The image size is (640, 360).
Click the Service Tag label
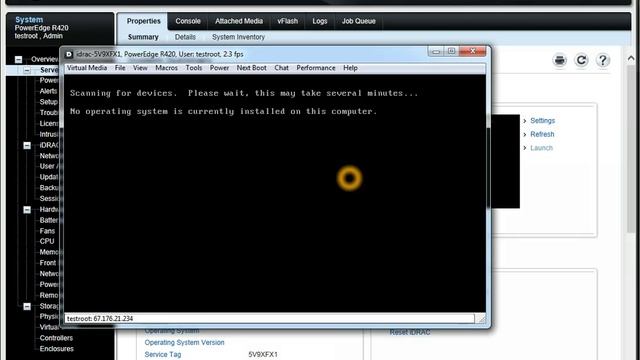click(x=163, y=355)
